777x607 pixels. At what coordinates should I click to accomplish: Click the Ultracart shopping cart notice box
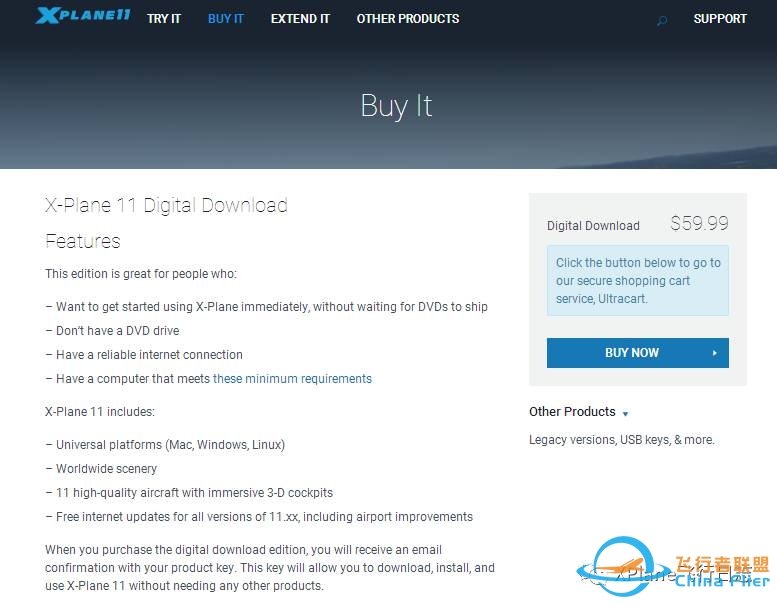638,280
